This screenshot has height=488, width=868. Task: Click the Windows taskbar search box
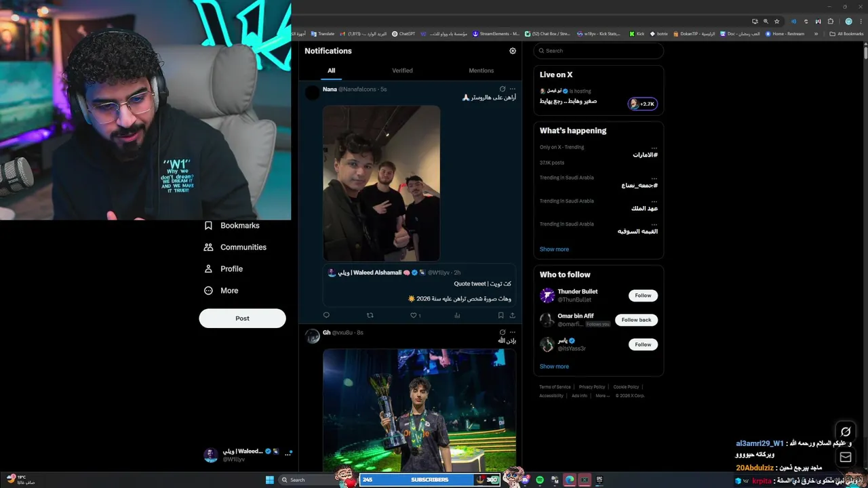(x=309, y=480)
